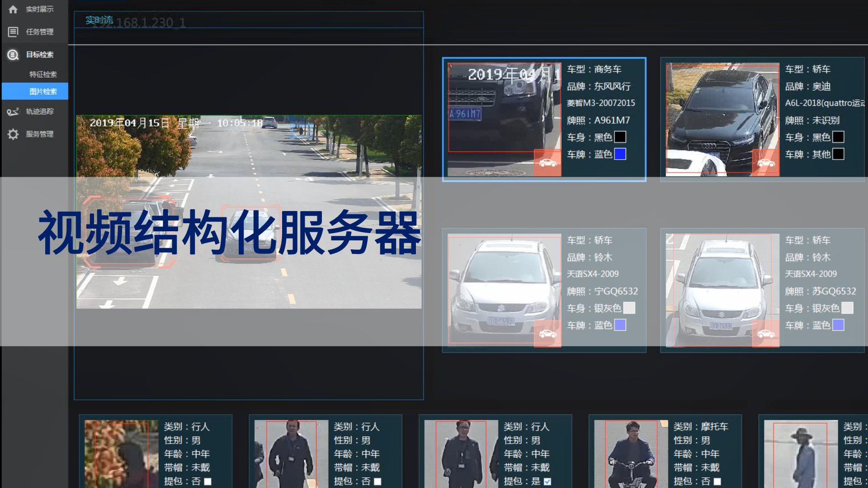Click blue 车牌 color swatch for A961M7
Viewport: 868px width, 488px height.
(620, 155)
